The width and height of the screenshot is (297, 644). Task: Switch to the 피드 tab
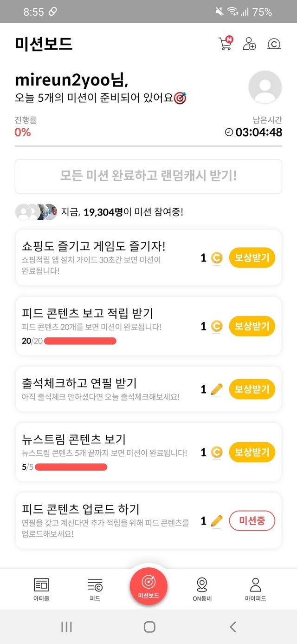tap(95, 589)
